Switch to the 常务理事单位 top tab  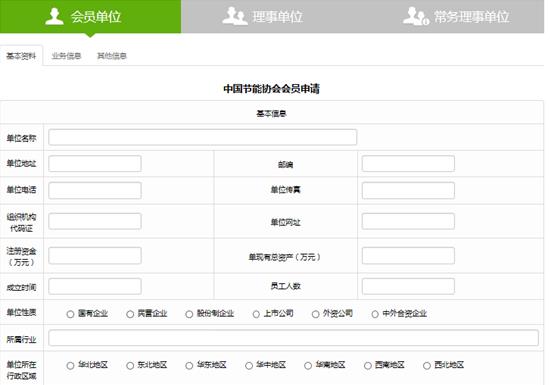[453, 16]
